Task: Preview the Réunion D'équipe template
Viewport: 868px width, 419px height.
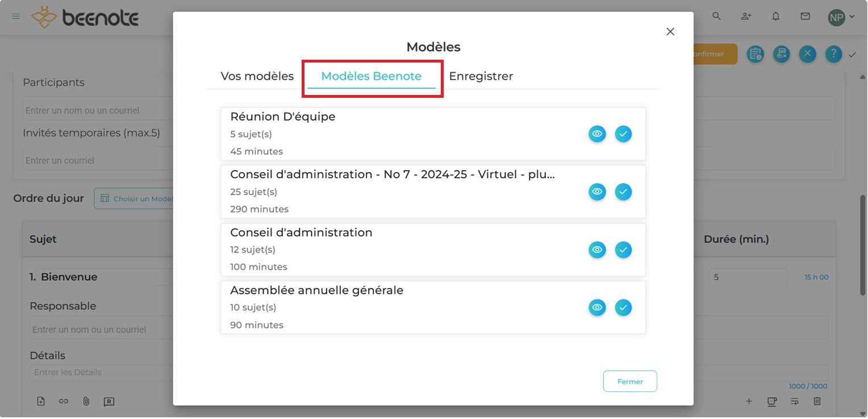Action: 597,134
